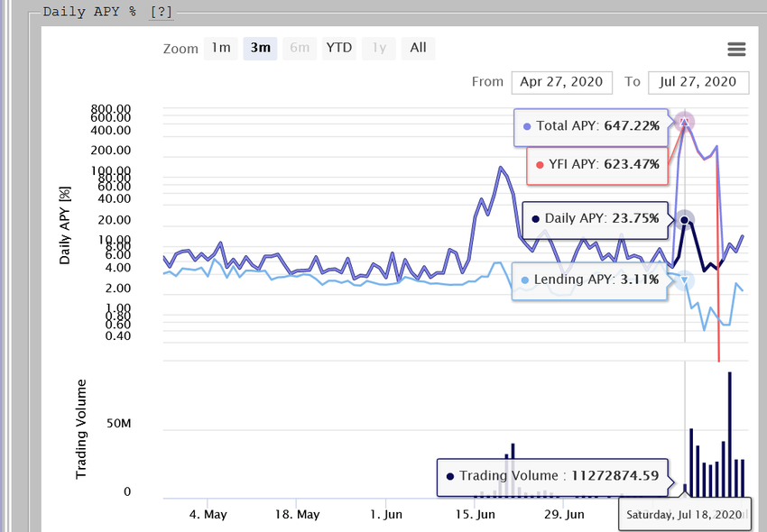Click inside the To date field
This screenshot has height=532, width=767.
[698, 82]
